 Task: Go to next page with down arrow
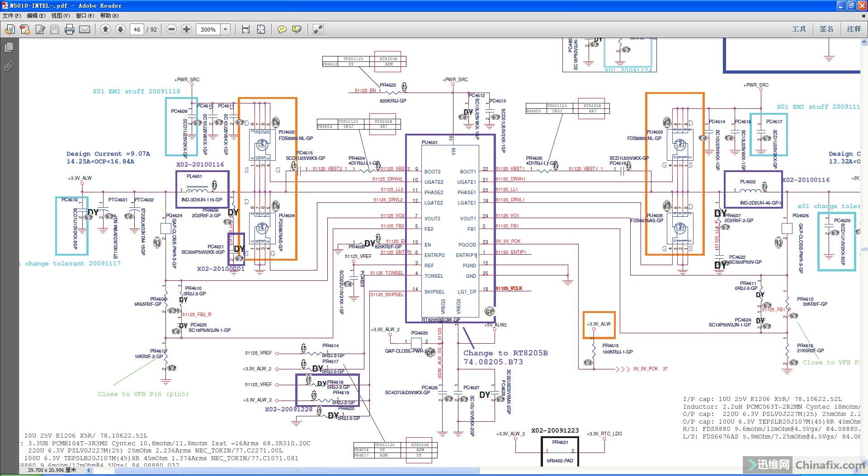click(x=120, y=29)
